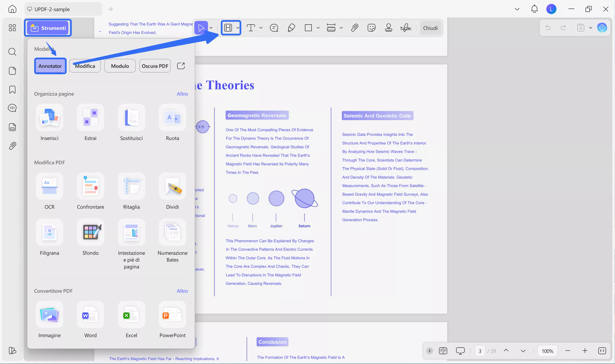Open the Strumenti tools menu
Image resolution: width=615 pixels, height=364 pixels.
(x=48, y=28)
